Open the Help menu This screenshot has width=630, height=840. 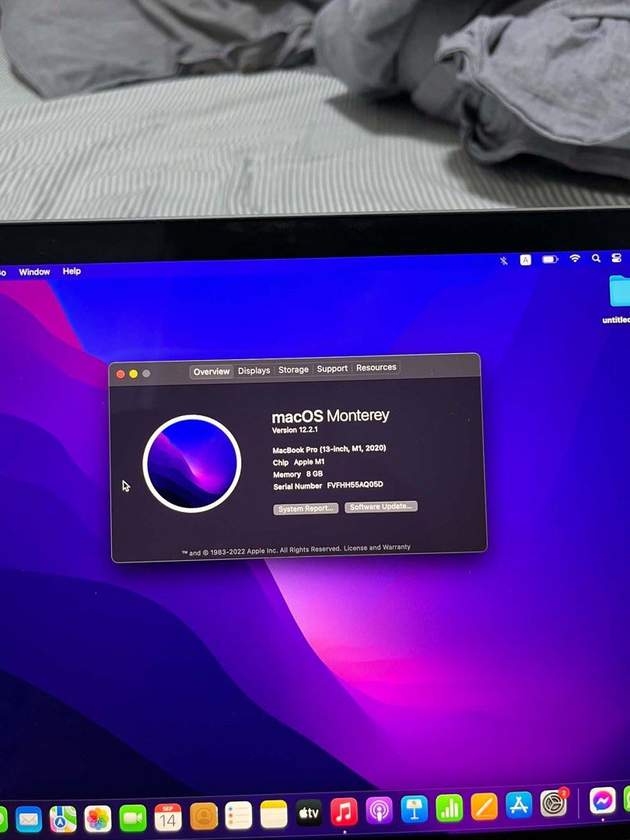click(x=72, y=271)
